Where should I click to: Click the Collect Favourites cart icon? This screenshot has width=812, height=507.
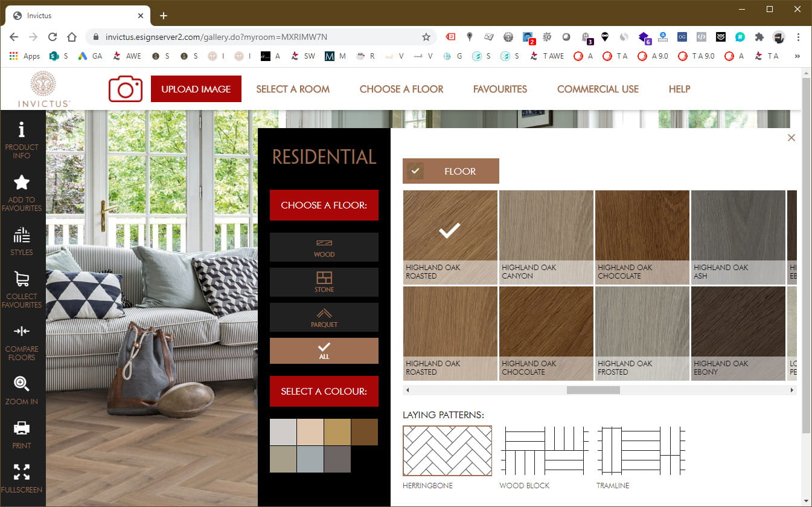pos(22,288)
